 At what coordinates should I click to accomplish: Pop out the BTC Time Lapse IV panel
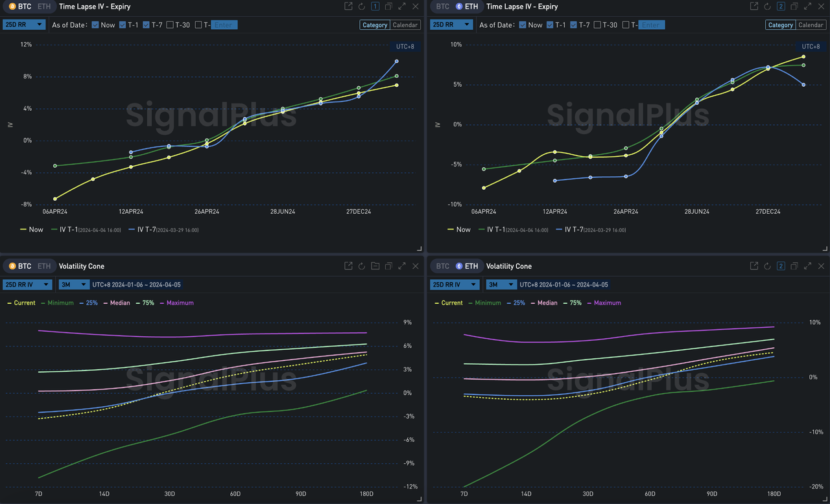coord(348,6)
